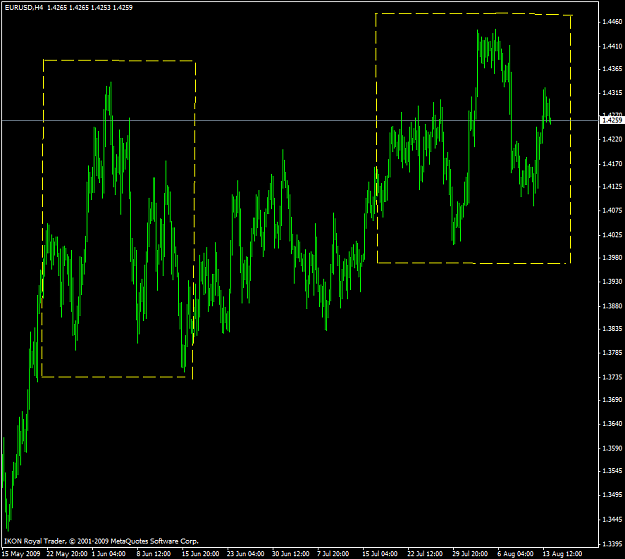Click the 1.4220 price scale label
This screenshot has height=559, width=625.
(612, 139)
